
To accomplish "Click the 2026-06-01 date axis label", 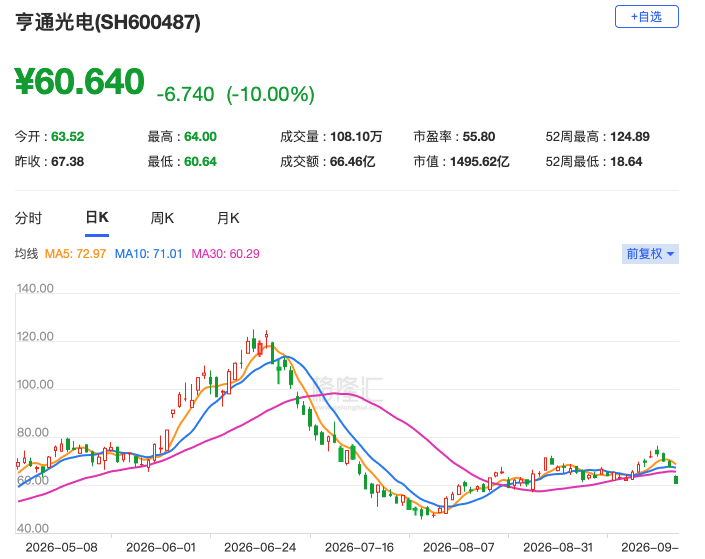I will pos(161,547).
